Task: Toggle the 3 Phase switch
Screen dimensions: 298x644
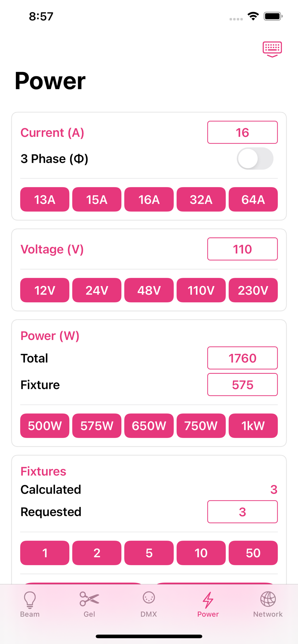Action: 255,158
